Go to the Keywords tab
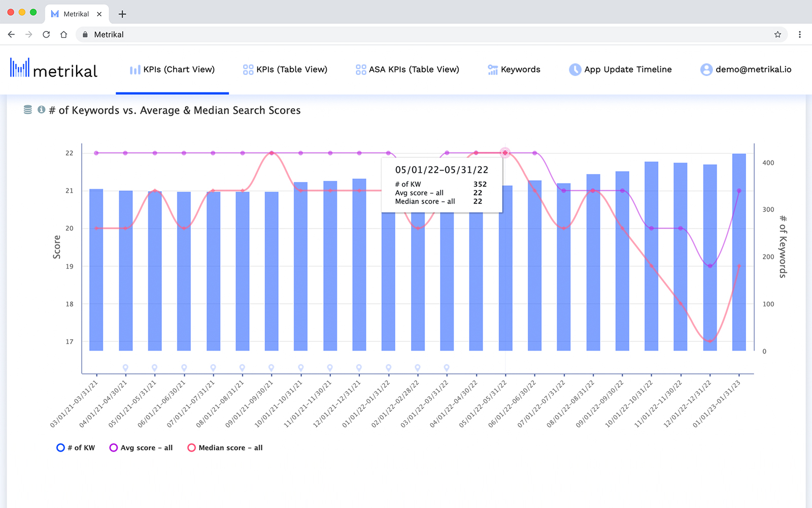Image resolution: width=812 pixels, height=508 pixels. pyautogui.click(x=514, y=70)
